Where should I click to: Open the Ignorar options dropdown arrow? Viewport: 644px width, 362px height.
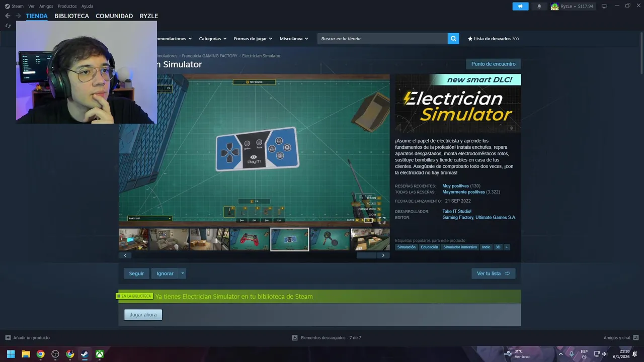(x=183, y=274)
